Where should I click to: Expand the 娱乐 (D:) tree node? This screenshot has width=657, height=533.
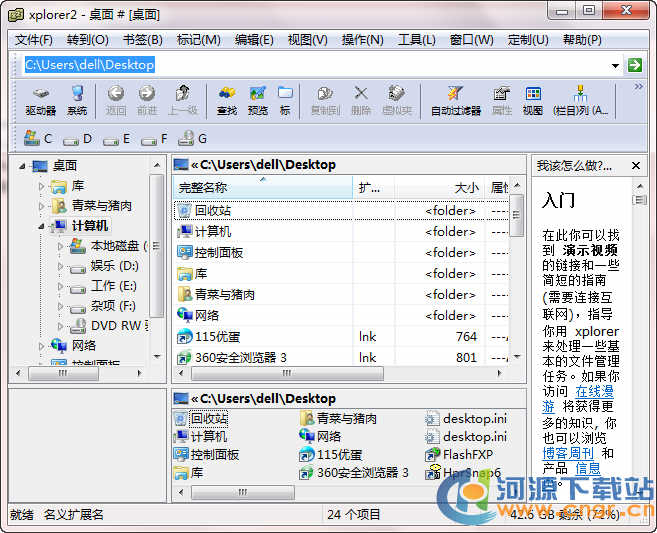pos(60,266)
